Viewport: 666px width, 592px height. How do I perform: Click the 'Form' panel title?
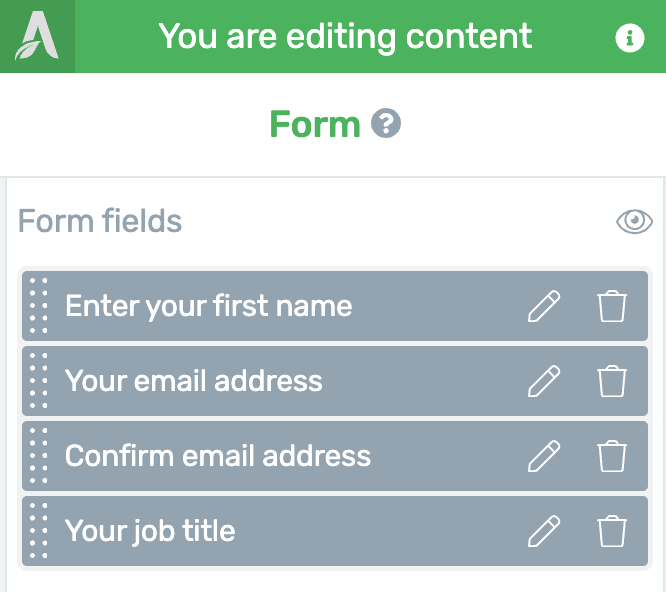coord(315,124)
